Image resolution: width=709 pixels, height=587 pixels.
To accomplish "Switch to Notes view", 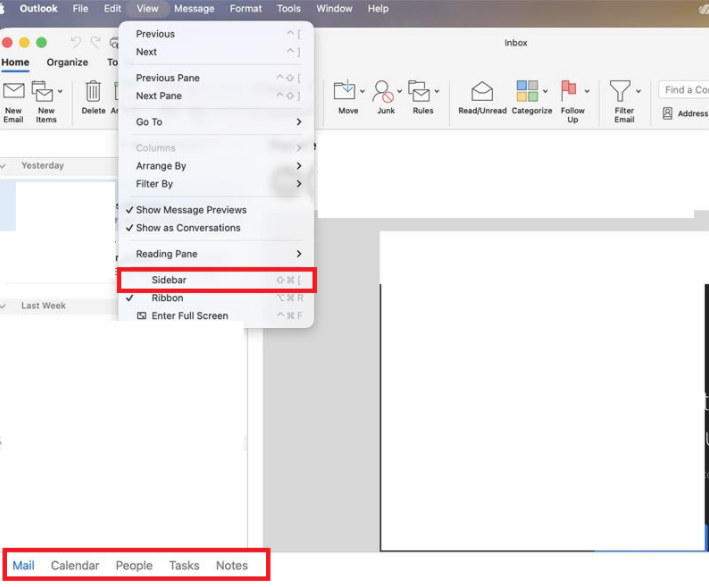I will coord(232,565).
